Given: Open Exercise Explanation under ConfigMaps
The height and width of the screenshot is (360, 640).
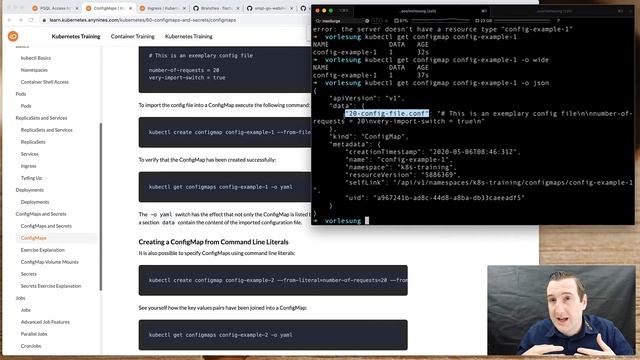Looking at the screenshot, I should pos(43,250).
